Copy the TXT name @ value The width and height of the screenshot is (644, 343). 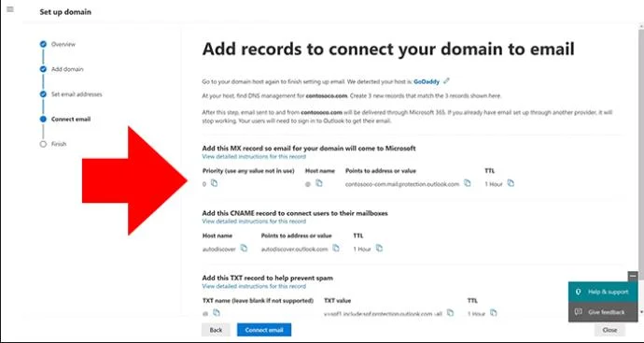[217, 313]
